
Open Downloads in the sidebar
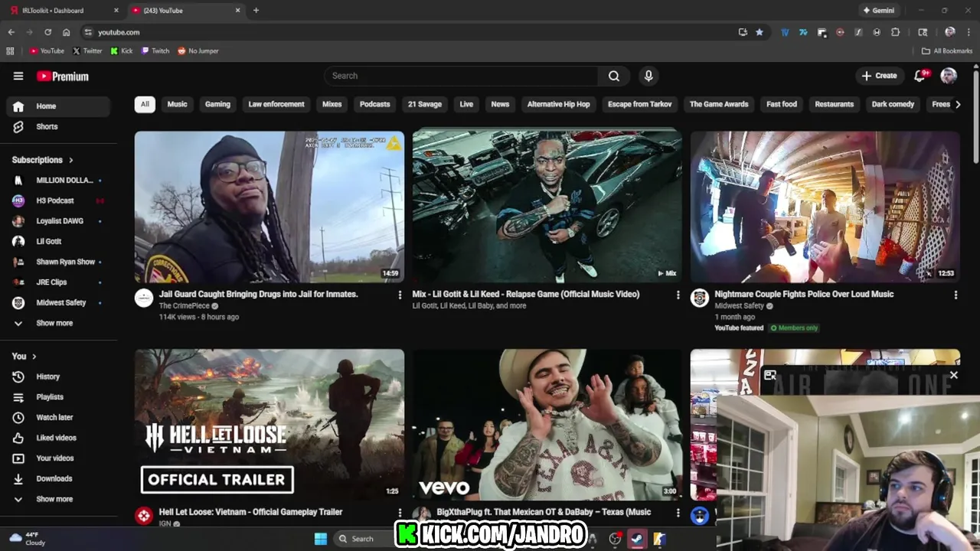[58, 478]
